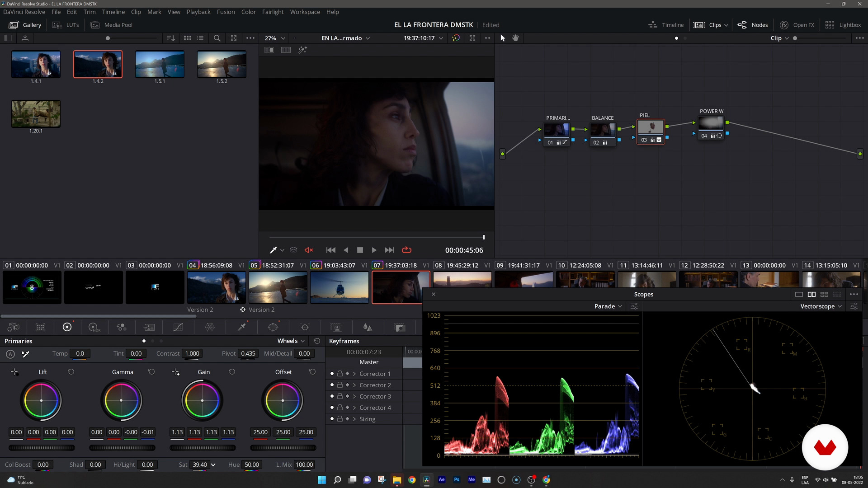The width and height of the screenshot is (868, 488).
Task: Select gallery still 1.5.1
Action: pyautogui.click(x=160, y=64)
